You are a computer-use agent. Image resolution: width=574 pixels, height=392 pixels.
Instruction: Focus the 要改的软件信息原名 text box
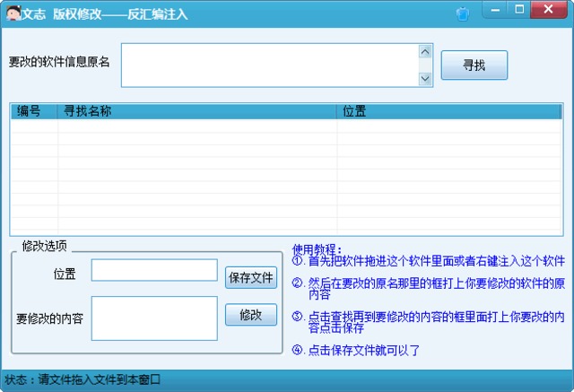click(269, 65)
